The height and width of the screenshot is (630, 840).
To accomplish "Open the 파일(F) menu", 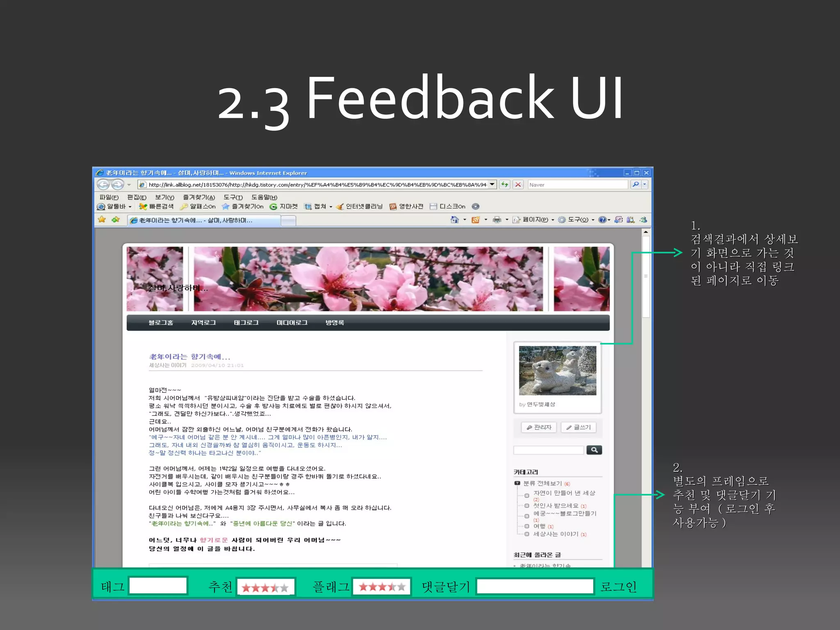I will tap(109, 197).
